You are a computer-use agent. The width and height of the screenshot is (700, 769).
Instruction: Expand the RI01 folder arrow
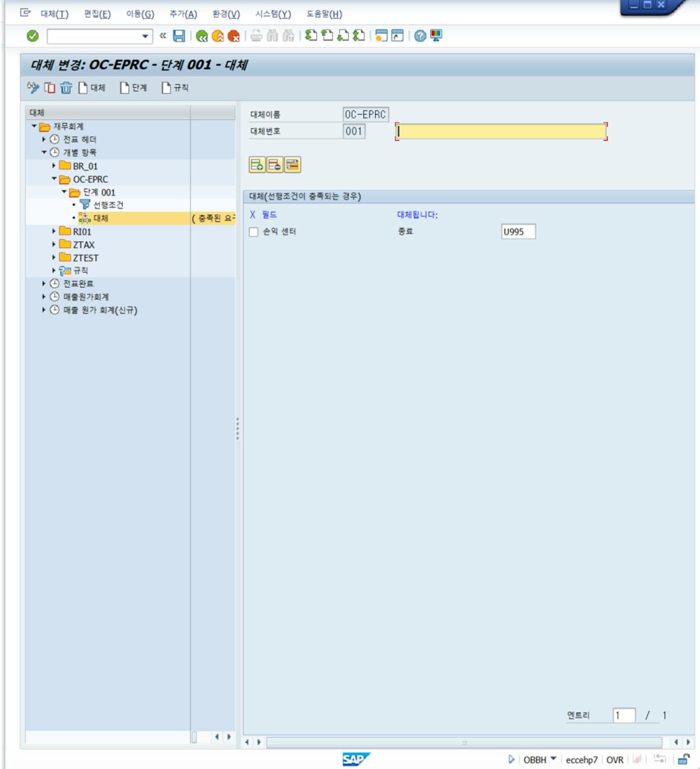[54, 231]
